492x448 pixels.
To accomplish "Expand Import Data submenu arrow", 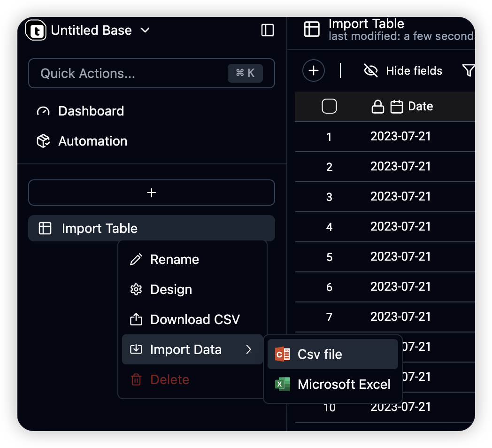I will [248, 349].
